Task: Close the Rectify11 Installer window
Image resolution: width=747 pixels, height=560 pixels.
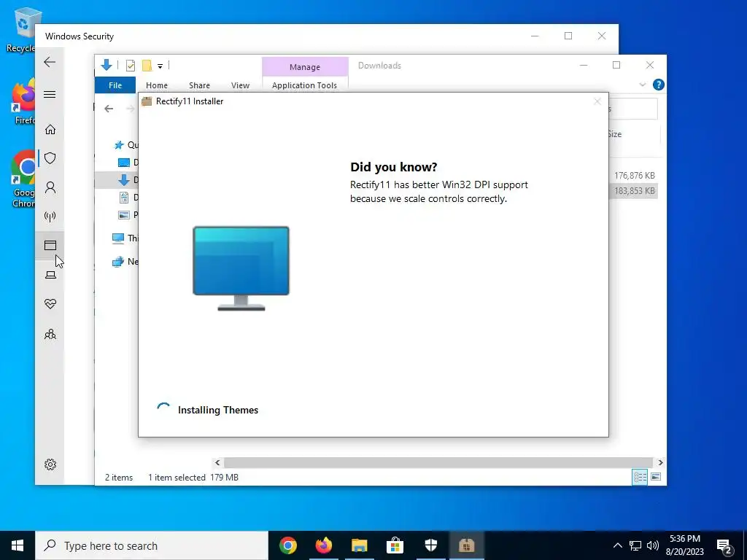Action: 597,101
